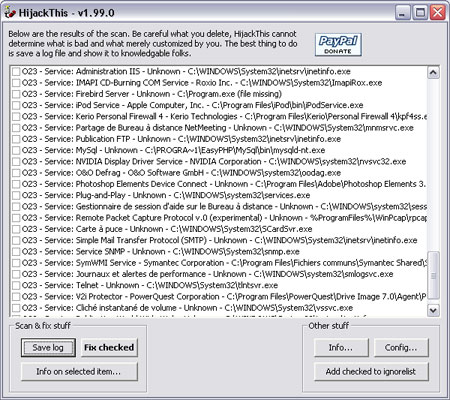This screenshot has width=450, height=400.
Task: Check the IMAPI CD-Burning COM Service entry
Action: 16,83
